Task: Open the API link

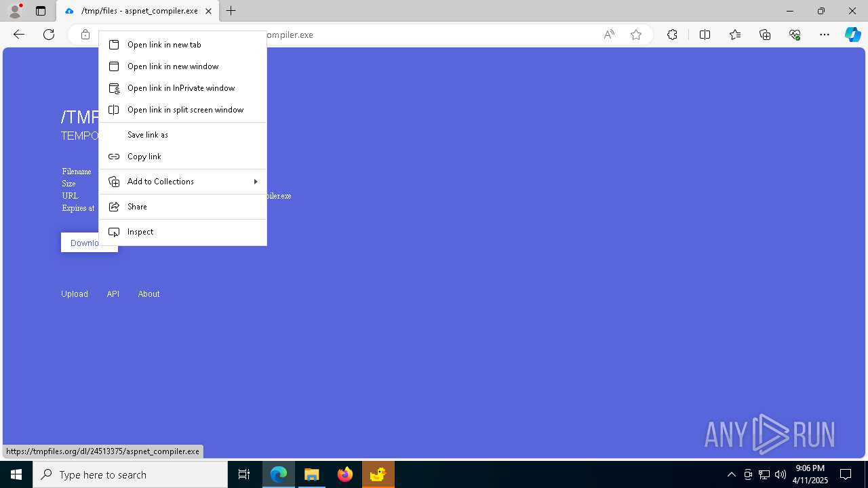Action: pos(113,294)
